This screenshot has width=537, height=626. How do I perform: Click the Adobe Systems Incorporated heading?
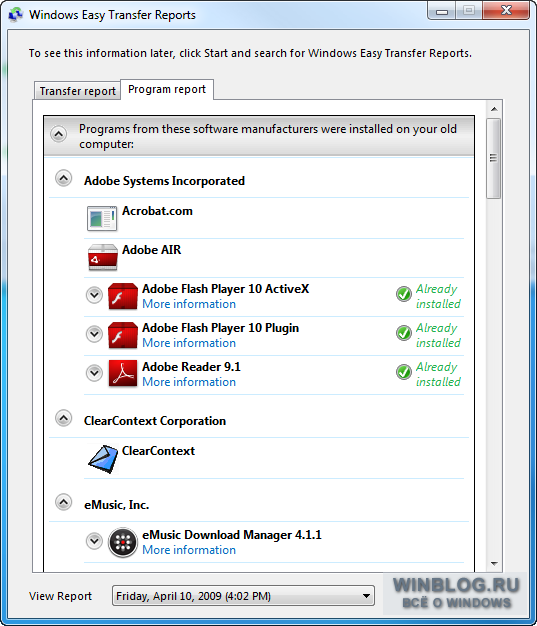coord(164,181)
